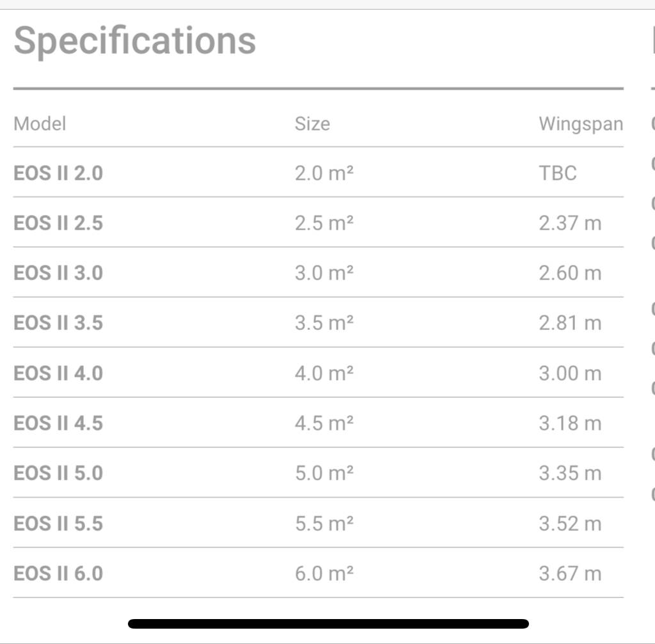
Task: Tap the black home indicator bar
Action: [x=328, y=624]
